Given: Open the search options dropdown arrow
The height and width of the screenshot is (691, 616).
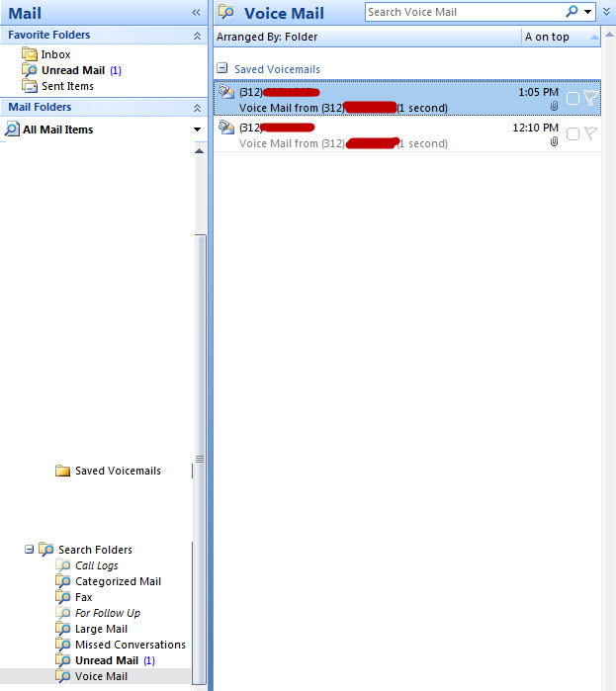Looking at the screenshot, I should 589,12.
